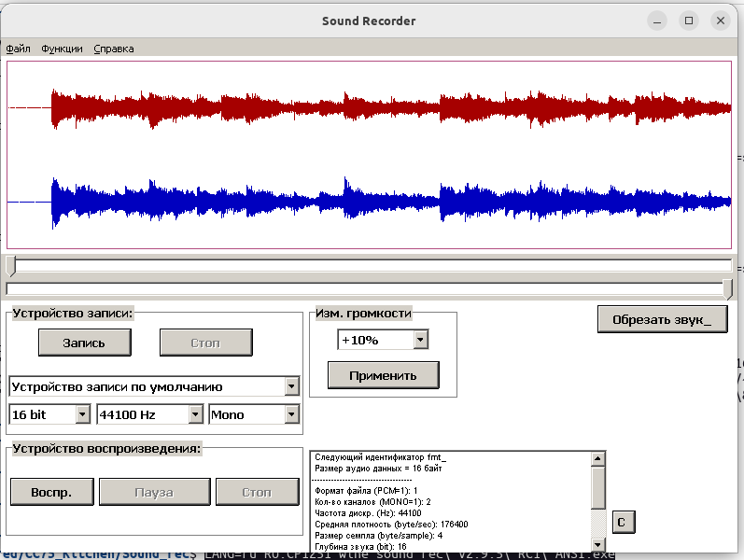Click log line 'Кол-во каналов (MONO=1): 2'
The width and height of the screenshot is (744, 560).
point(372,501)
